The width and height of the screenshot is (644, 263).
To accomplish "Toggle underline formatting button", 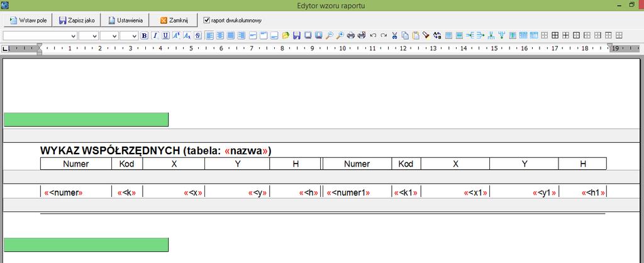I will (165, 35).
